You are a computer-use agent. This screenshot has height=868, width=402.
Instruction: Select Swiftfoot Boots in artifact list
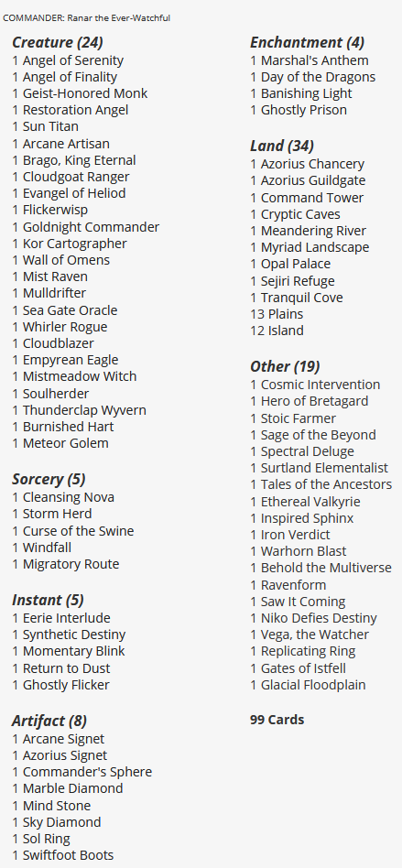pyautogui.click(x=68, y=855)
